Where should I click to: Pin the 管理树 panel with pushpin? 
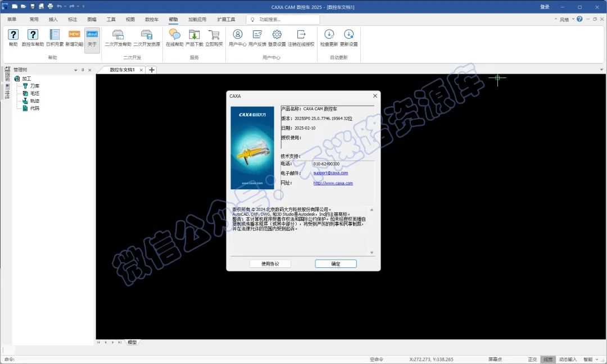[x=83, y=70]
